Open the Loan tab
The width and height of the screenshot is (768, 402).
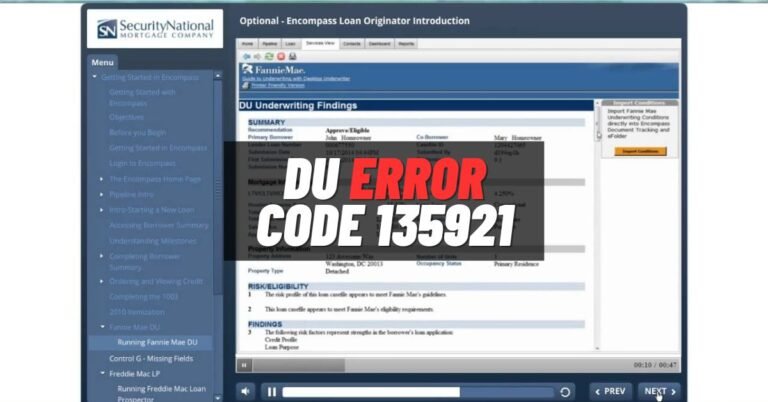point(290,44)
